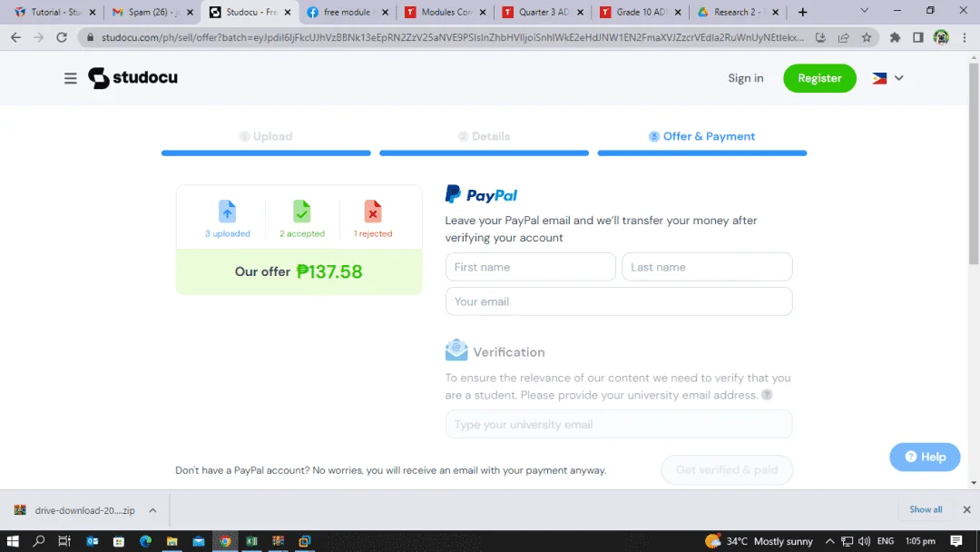The width and height of the screenshot is (980, 552).
Task: Select the Offer & Payment step
Action: (x=701, y=136)
